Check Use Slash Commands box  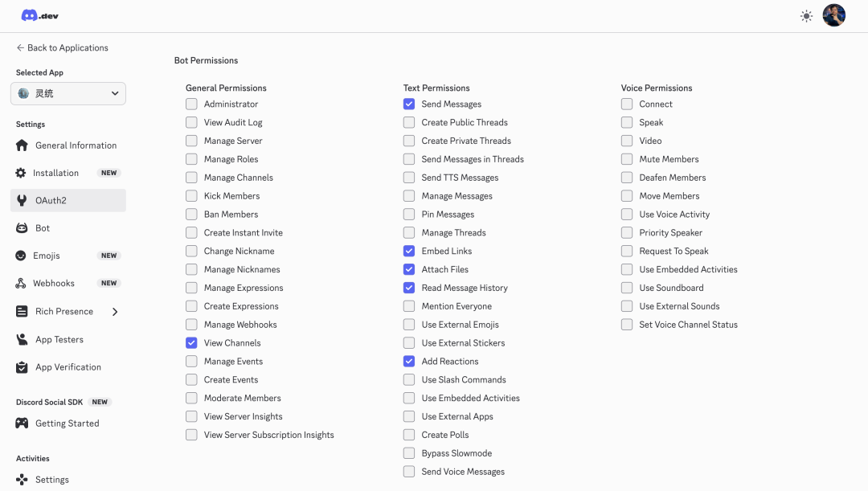[409, 380]
